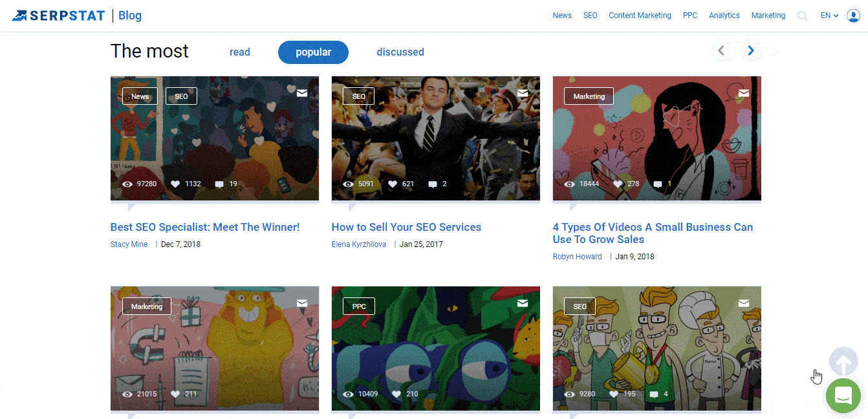The width and height of the screenshot is (868, 419).
Task: Select the 'popular' tab
Action: click(313, 52)
